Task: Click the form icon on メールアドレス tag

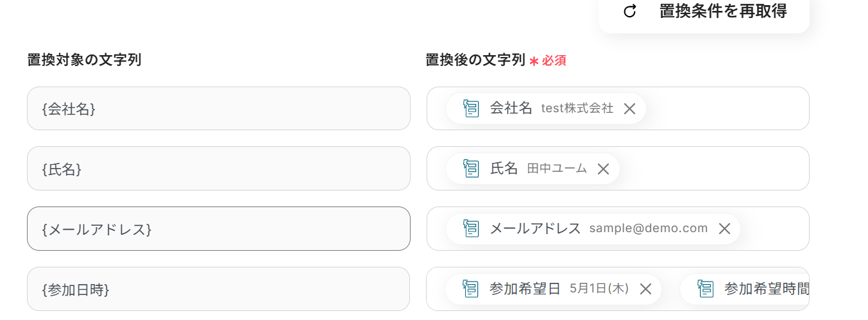Action: click(472, 229)
